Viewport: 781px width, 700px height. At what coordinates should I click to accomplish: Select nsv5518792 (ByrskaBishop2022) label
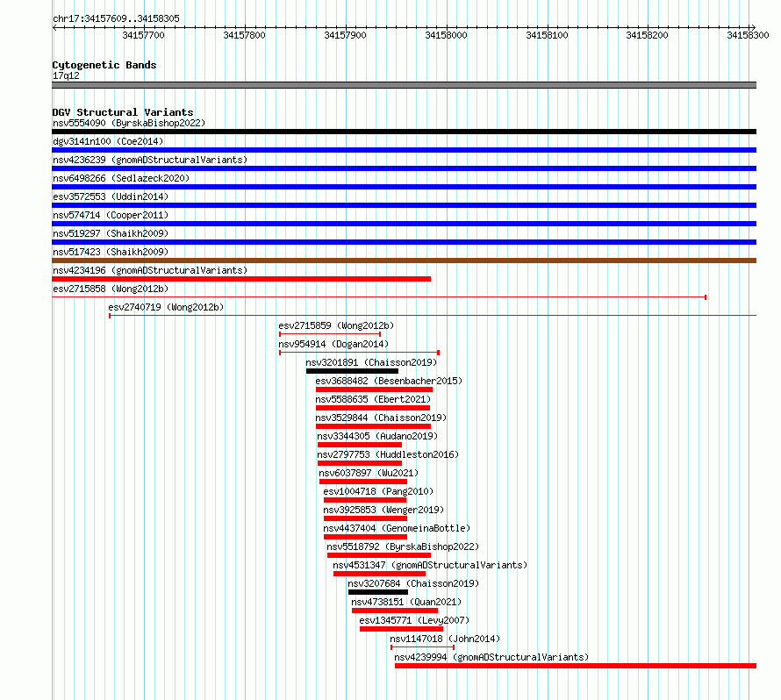coord(403,546)
